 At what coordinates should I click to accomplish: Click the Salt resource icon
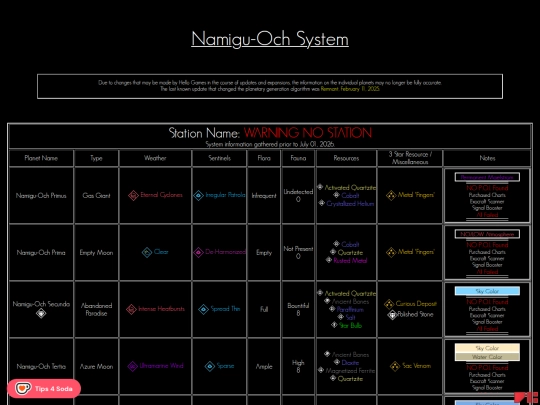[x=341, y=317]
